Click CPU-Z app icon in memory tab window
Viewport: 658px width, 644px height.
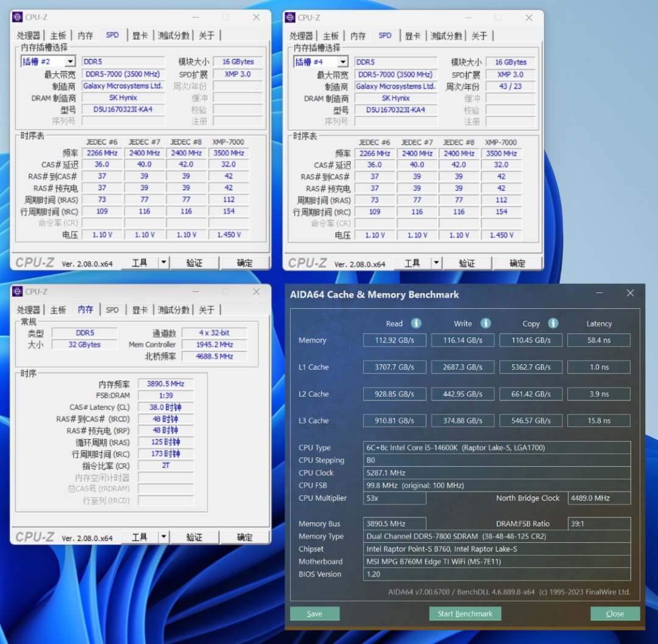(x=18, y=291)
